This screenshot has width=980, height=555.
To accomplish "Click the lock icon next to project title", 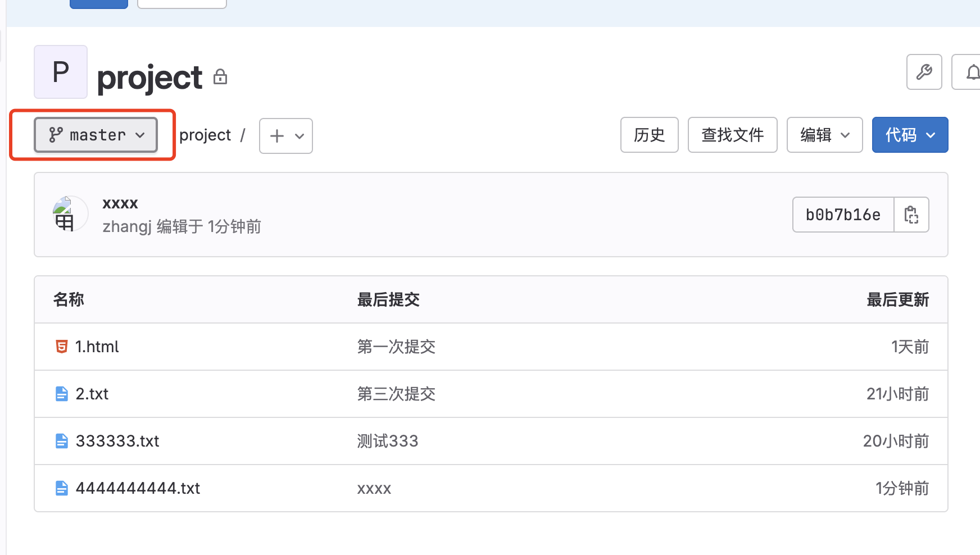I will pyautogui.click(x=220, y=76).
